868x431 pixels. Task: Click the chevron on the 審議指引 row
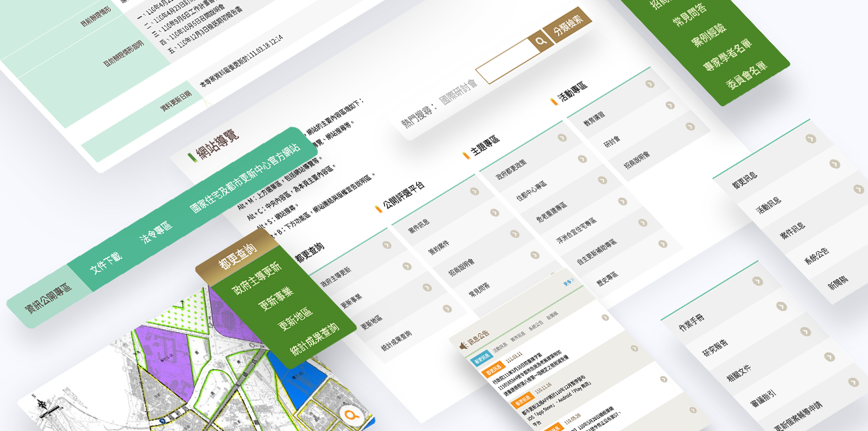point(829,357)
